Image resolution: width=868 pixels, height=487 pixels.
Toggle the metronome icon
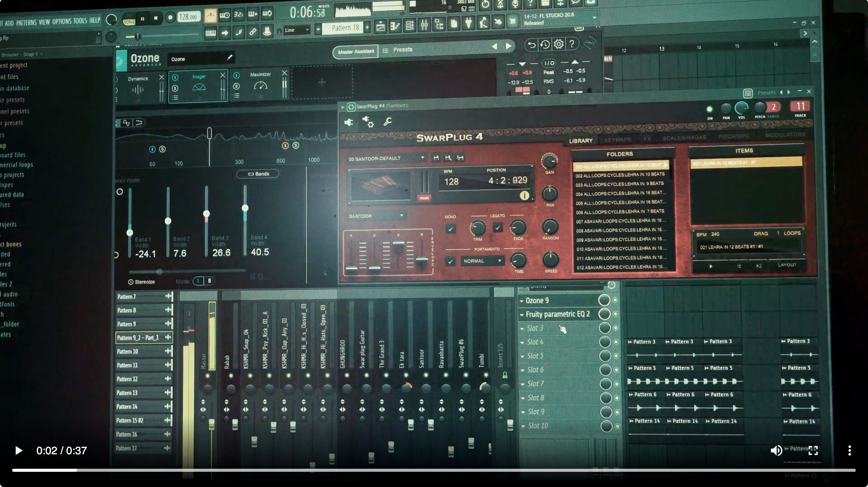(211, 16)
